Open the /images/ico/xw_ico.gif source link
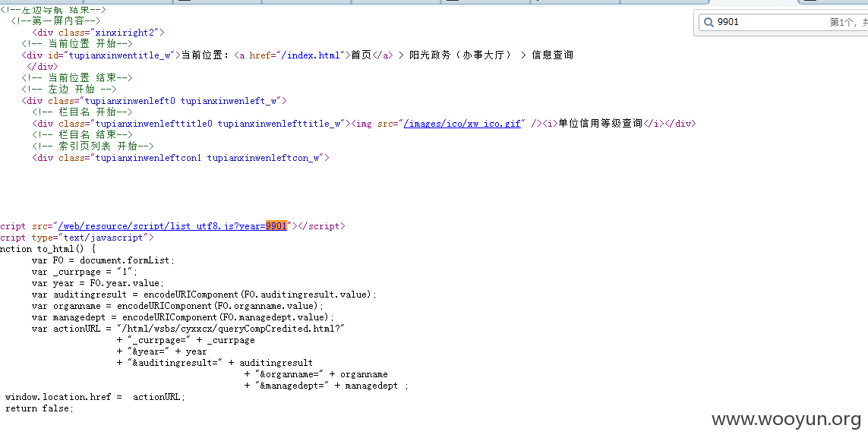Viewport: 868px width, 441px height. (x=462, y=124)
